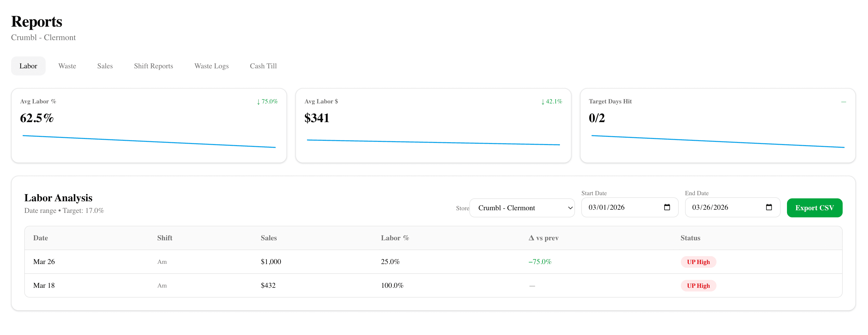
Task: Open the Shift Reports tab
Action: pos(153,66)
